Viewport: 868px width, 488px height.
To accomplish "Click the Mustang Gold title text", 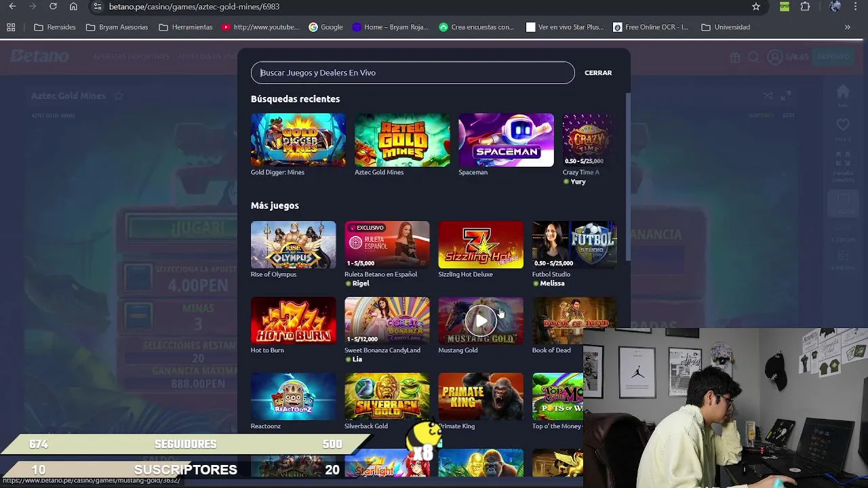I will (x=458, y=350).
